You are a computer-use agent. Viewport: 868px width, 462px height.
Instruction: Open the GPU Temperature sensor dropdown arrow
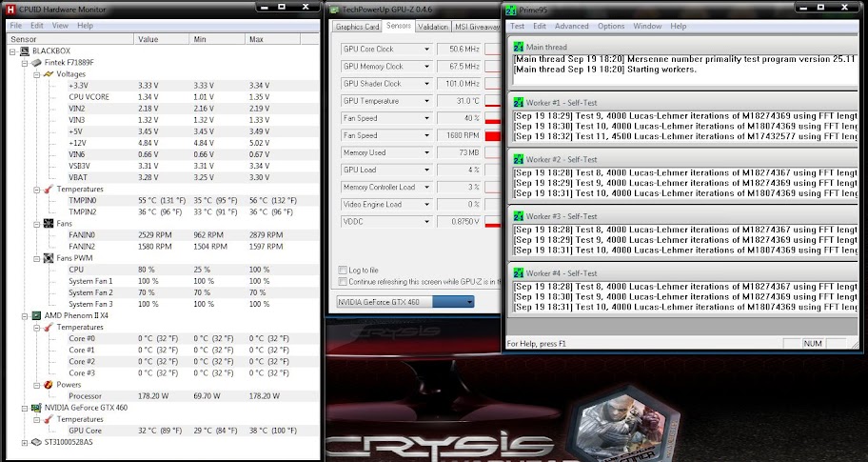coord(426,101)
